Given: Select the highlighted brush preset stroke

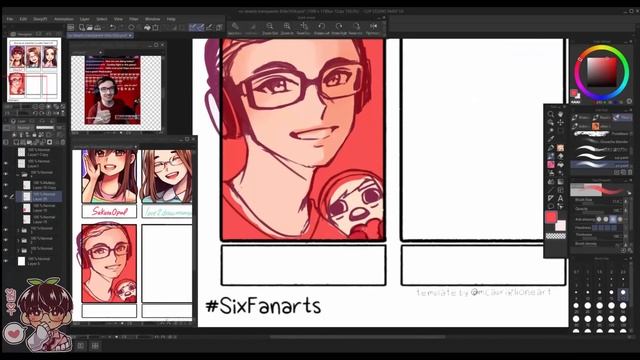Looking at the screenshot, I should tap(599, 164).
